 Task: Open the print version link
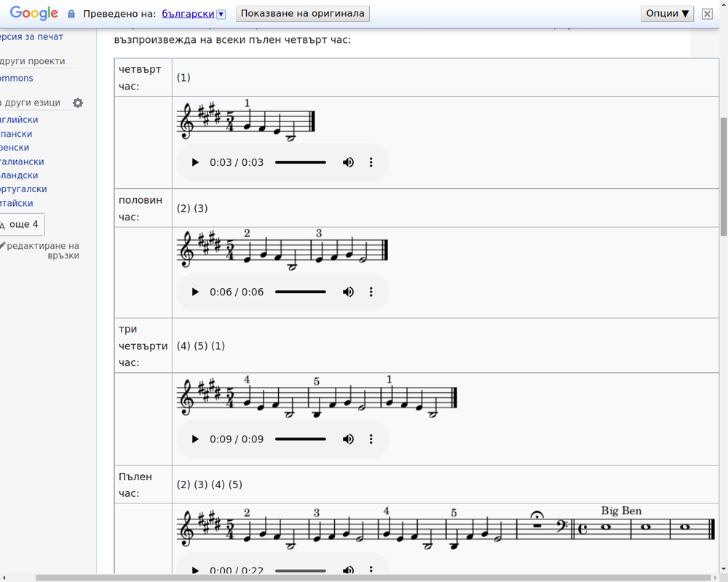tap(31, 36)
